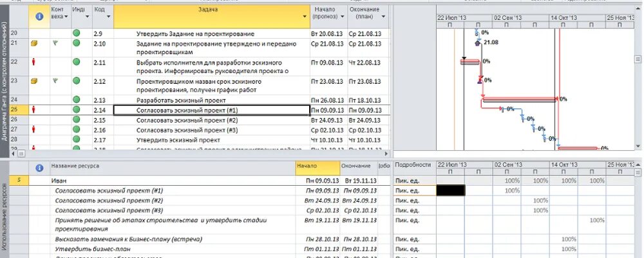Click the green status indicator of task 2.14
Viewport: 644px width, 258px height.
(x=76, y=110)
